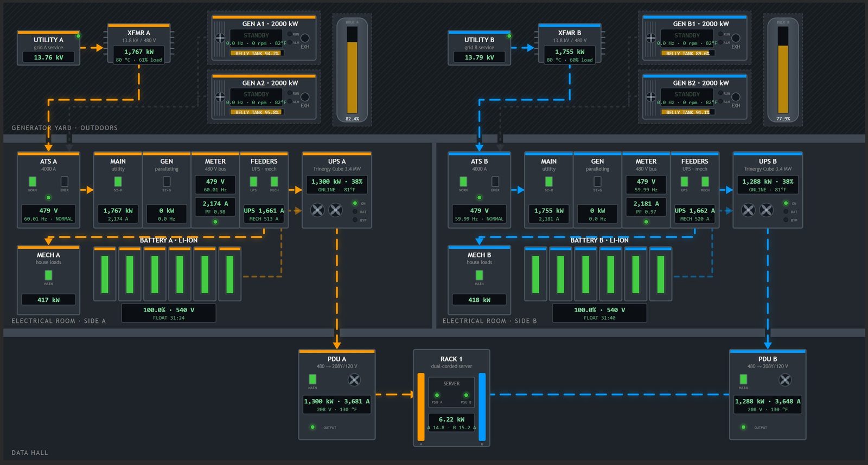868x465 pixels.
Task: Click Battery A 100.0% · 540 V readout
Action: [x=169, y=313]
